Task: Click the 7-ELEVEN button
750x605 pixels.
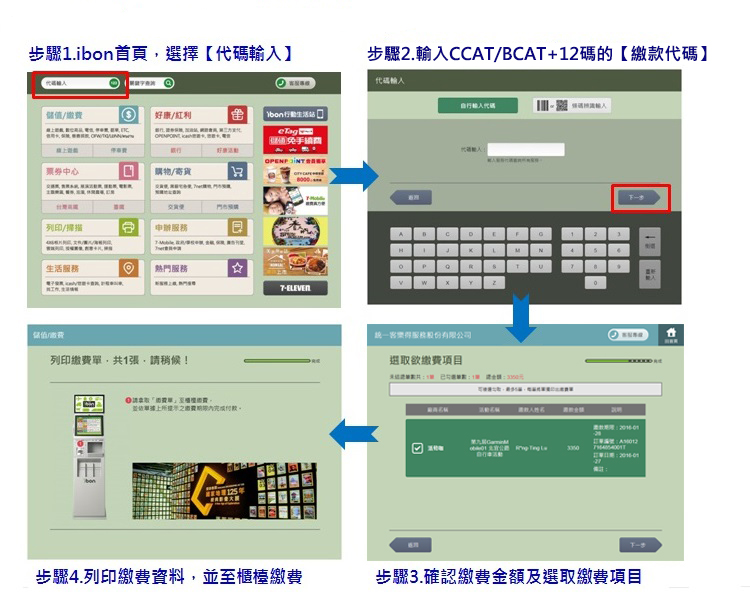Action: click(x=295, y=288)
